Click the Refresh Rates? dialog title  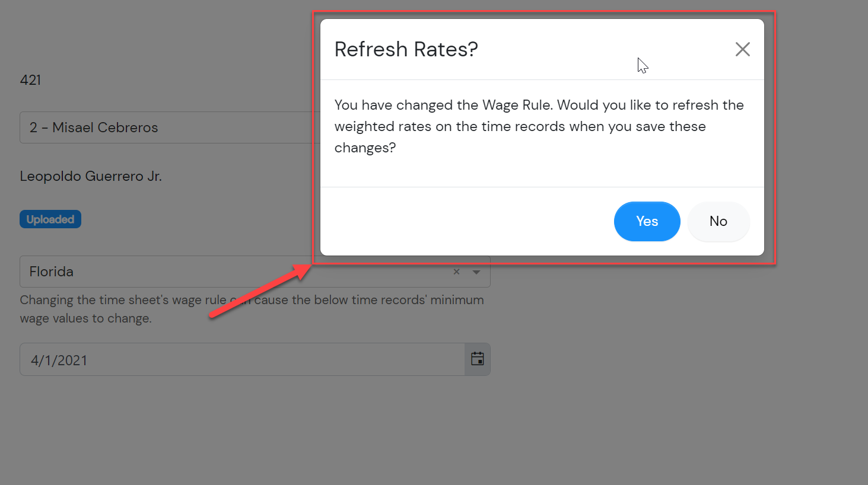pyautogui.click(x=406, y=49)
